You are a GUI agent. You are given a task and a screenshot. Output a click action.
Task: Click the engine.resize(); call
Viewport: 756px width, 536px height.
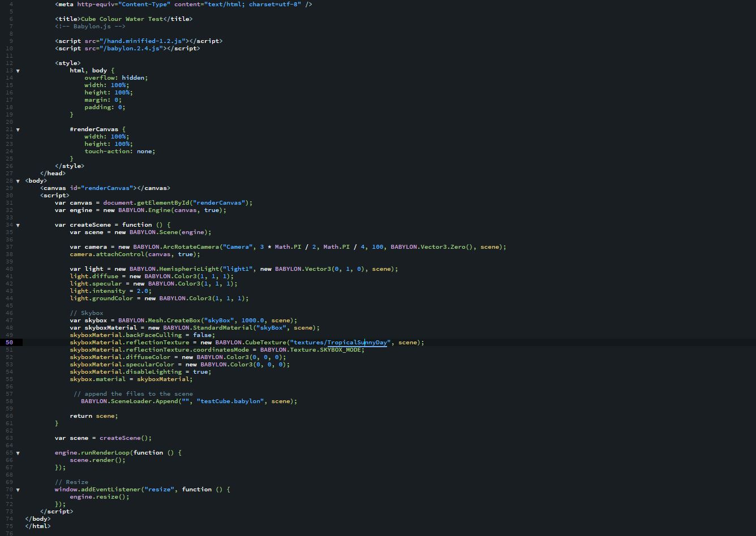[x=99, y=496]
